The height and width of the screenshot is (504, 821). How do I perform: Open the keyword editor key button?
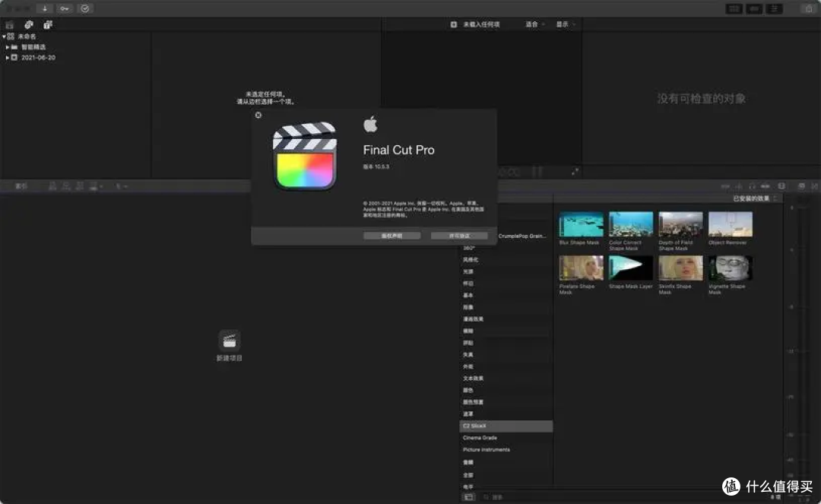pos(65,8)
